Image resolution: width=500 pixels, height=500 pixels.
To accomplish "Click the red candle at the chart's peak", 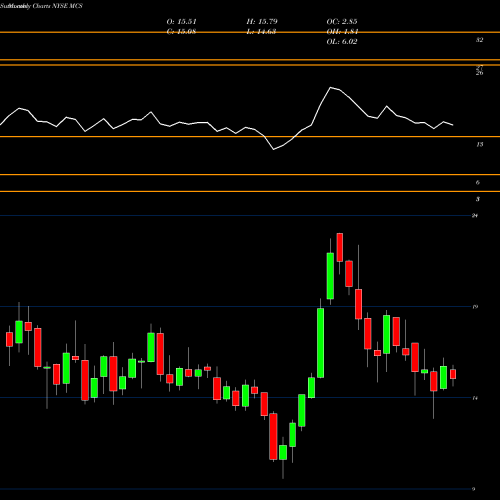I will pos(340,247).
